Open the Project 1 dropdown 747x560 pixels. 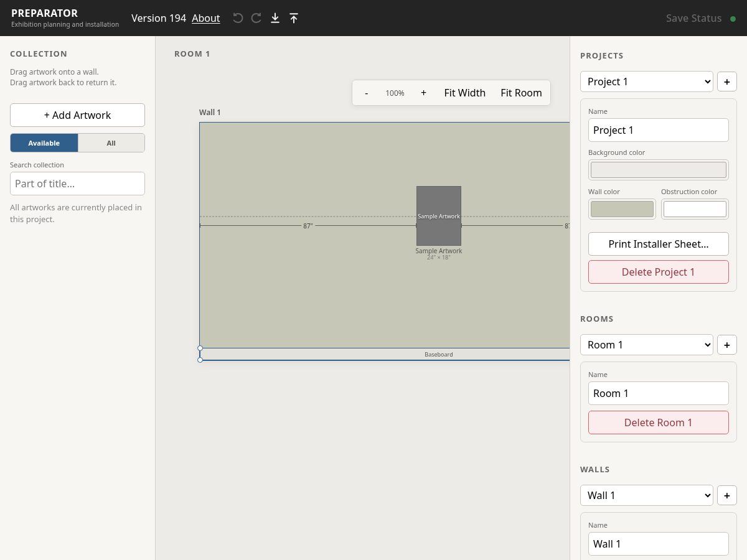647,82
